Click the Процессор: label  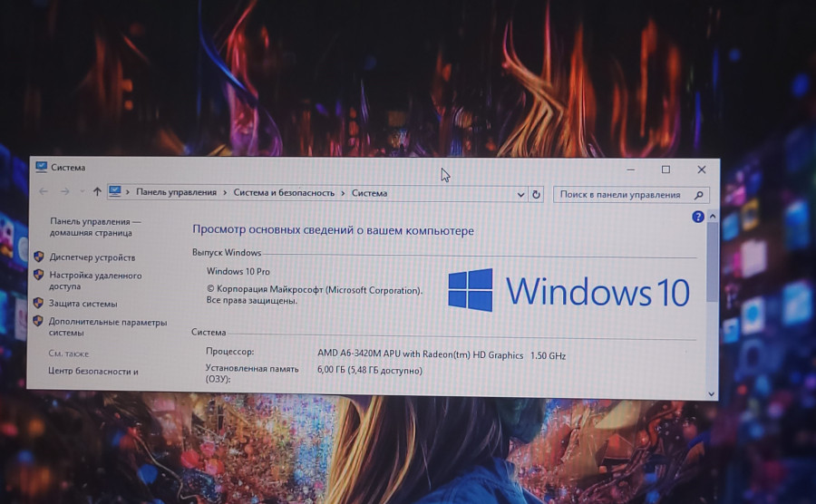tap(229, 351)
